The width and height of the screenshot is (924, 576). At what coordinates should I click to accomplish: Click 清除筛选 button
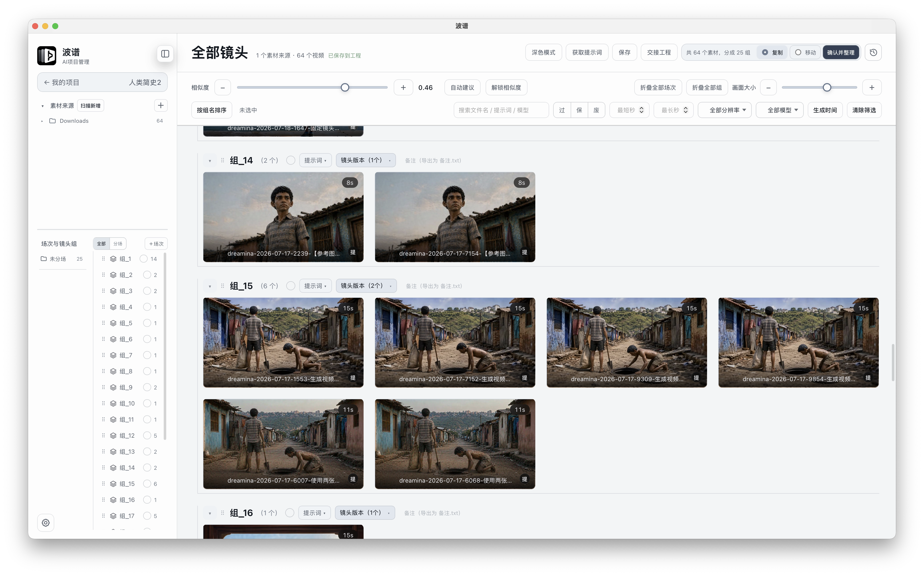click(864, 110)
